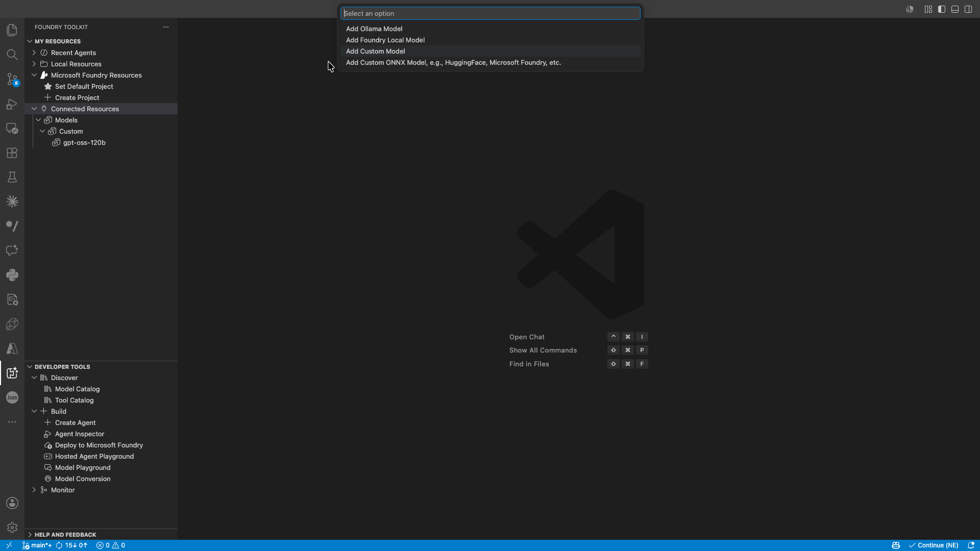Collapse Microsoft Foundry Resources node
The height and width of the screenshot is (551, 980).
[x=34, y=75]
